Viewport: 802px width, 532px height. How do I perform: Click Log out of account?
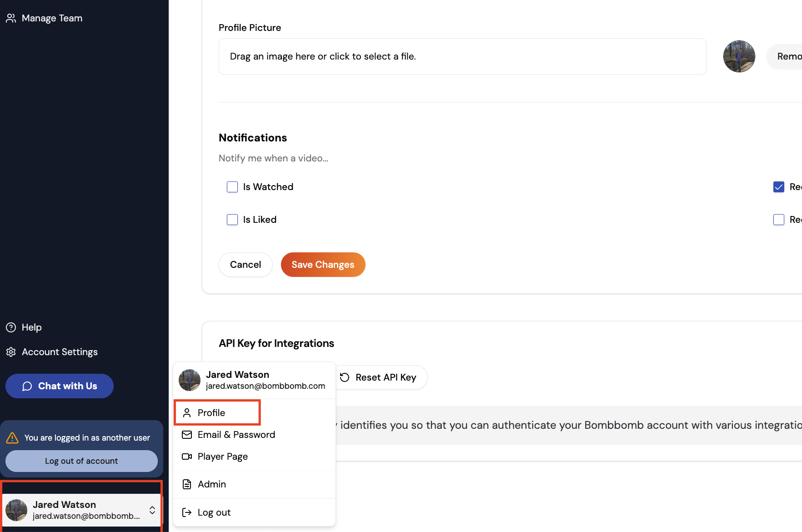81,461
